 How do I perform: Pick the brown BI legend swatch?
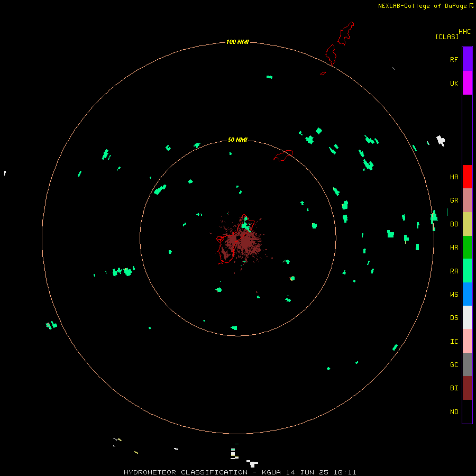click(467, 388)
